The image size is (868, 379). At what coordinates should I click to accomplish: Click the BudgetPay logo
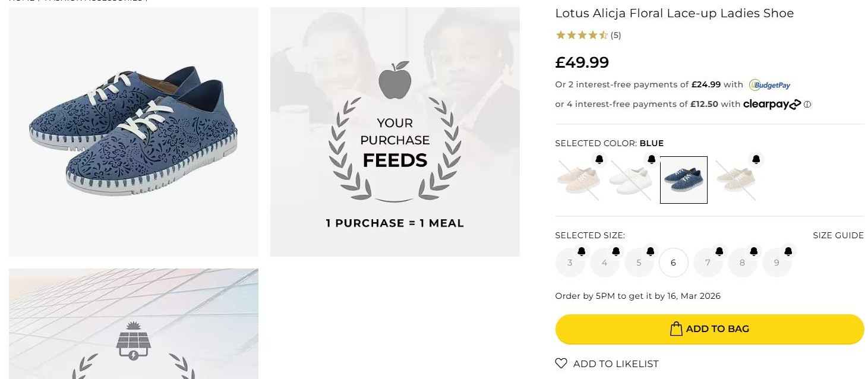pyautogui.click(x=770, y=85)
